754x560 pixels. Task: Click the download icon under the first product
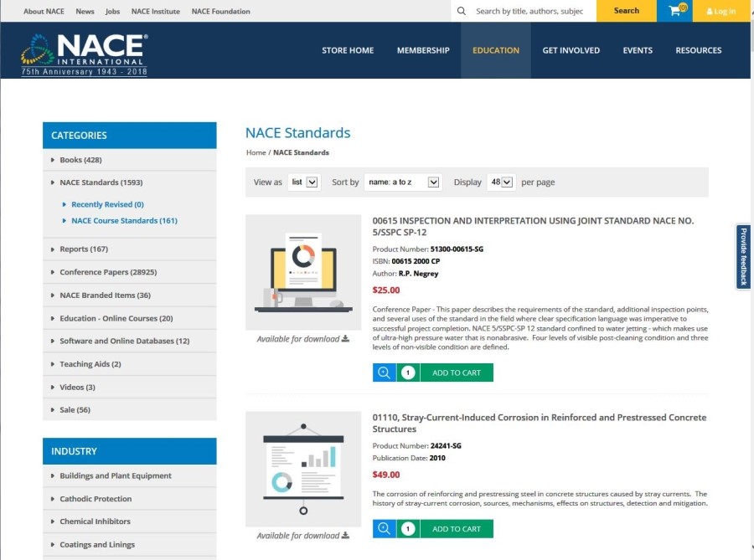(346, 338)
